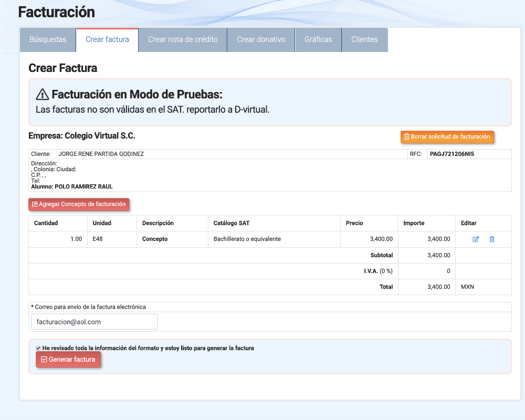Click the Crear Factura section heading
Image resolution: width=525 pixels, height=420 pixels.
pos(62,68)
